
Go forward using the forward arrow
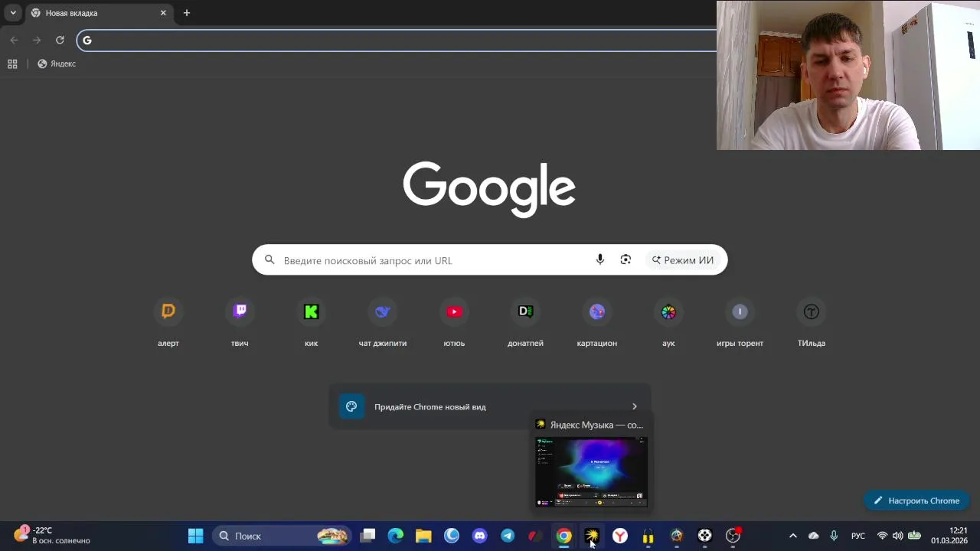click(x=37, y=41)
